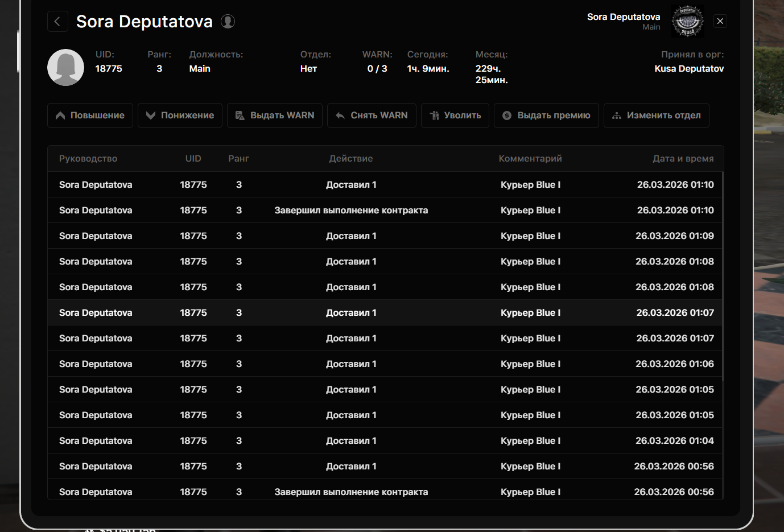Open Изменить отдел to change department

tap(656, 116)
